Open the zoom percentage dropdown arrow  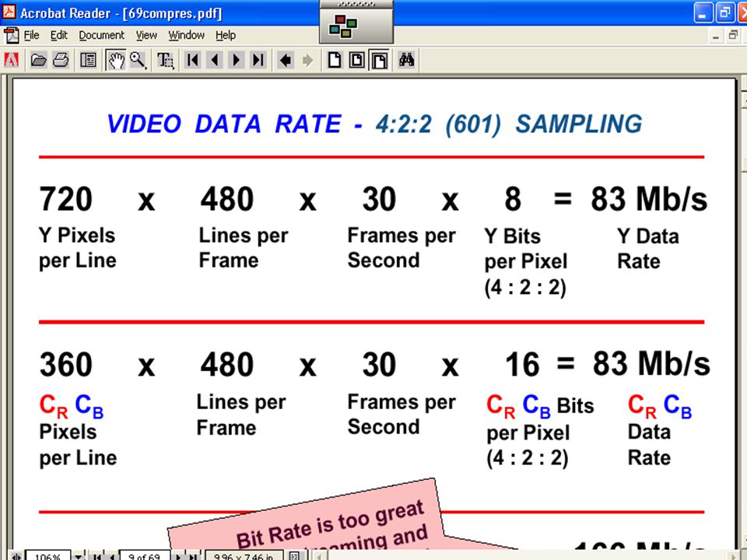pyautogui.click(x=78, y=556)
